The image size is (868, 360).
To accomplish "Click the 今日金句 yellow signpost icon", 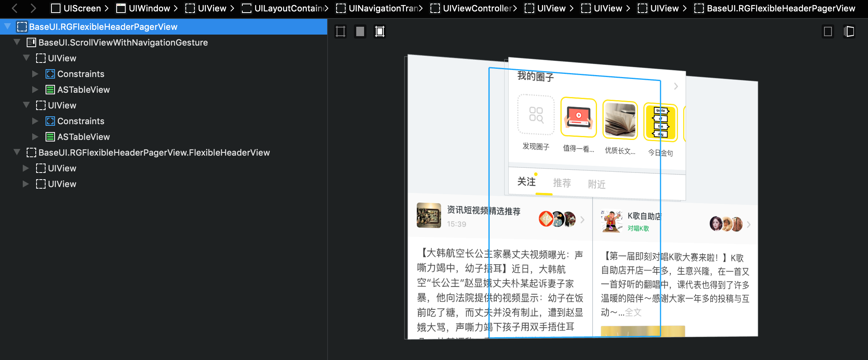I will 661,122.
